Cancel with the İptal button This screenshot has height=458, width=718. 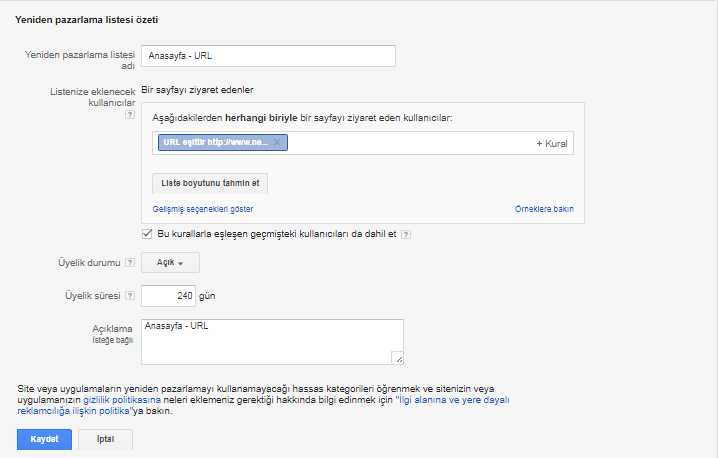(104, 440)
